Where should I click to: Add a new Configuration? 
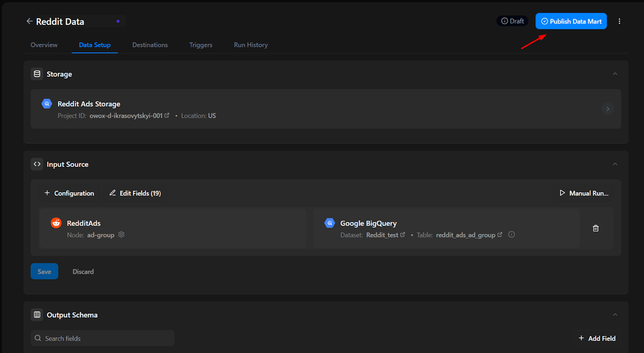pos(69,193)
